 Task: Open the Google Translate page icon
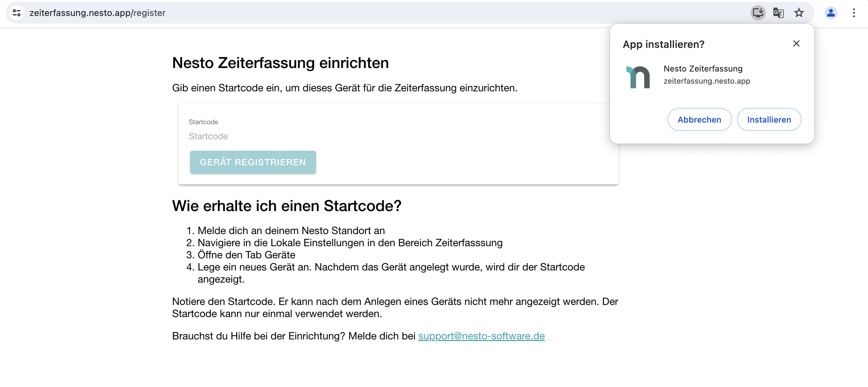click(778, 13)
